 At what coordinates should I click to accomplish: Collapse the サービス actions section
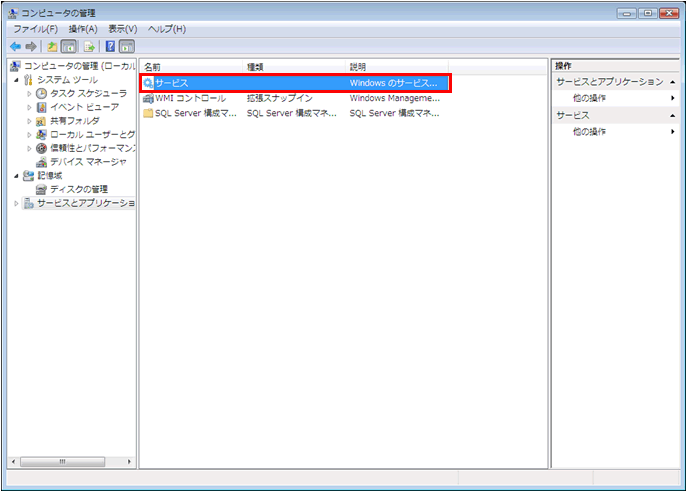[672, 116]
